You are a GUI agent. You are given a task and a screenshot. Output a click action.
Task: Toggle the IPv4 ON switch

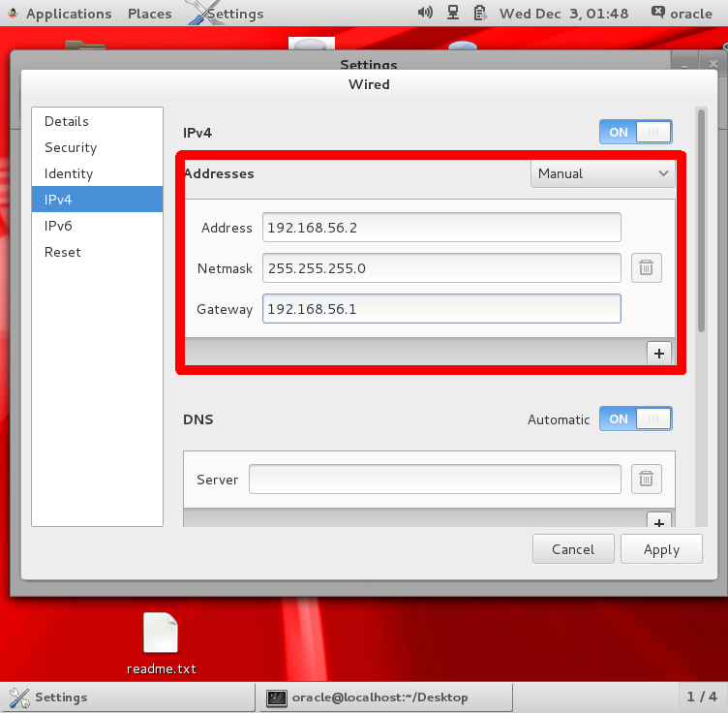click(635, 132)
